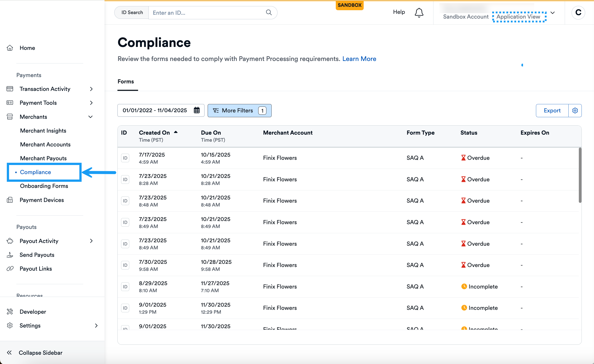The width and height of the screenshot is (594, 364).
Task: Open the Compliance page in the sidebar
Action: [x=35, y=172]
